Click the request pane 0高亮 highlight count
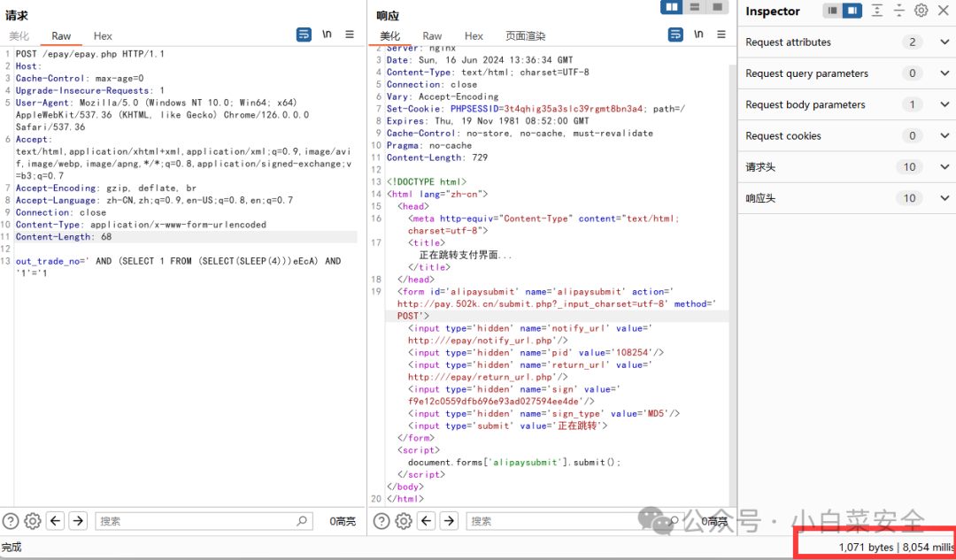Screen dimensions: 956x560 click(343, 521)
